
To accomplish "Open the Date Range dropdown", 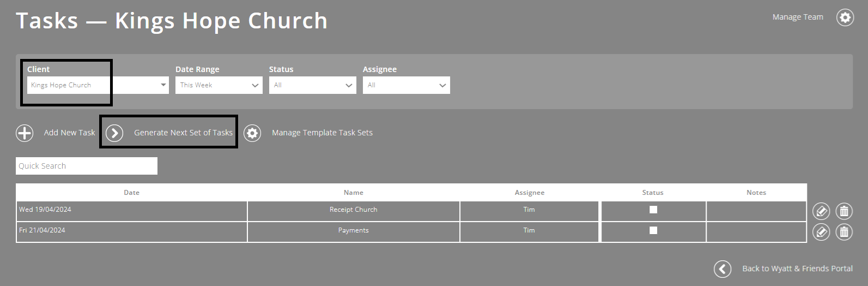I will pos(219,85).
